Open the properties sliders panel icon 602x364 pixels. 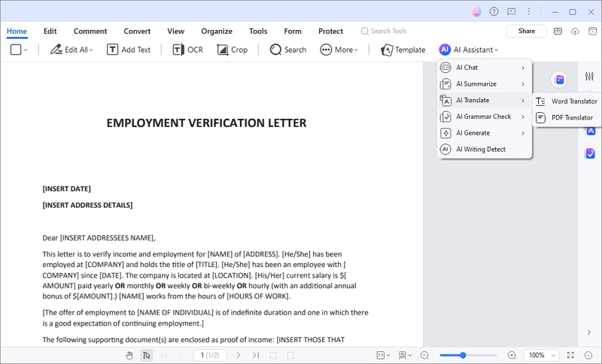pyautogui.click(x=589, y=76)
